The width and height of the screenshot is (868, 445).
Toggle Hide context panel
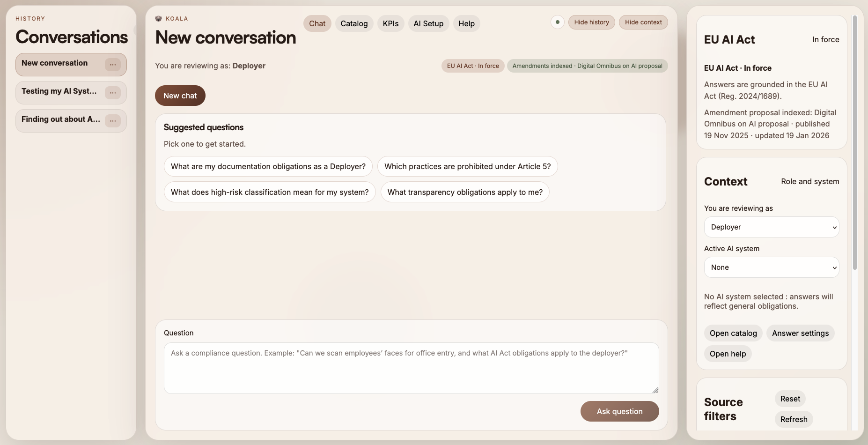pos(643,22)
